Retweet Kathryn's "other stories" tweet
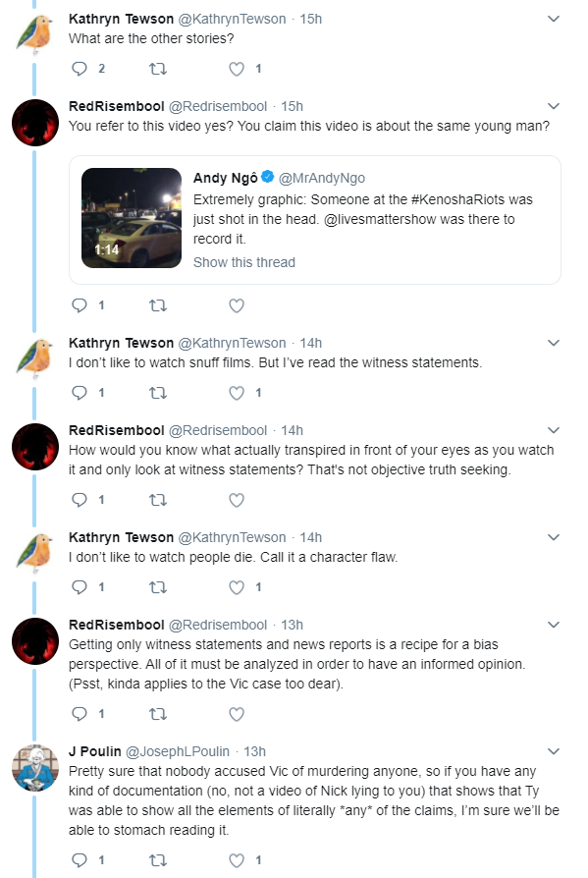Viewport: 588px width, 878px height. coord(158,69)
